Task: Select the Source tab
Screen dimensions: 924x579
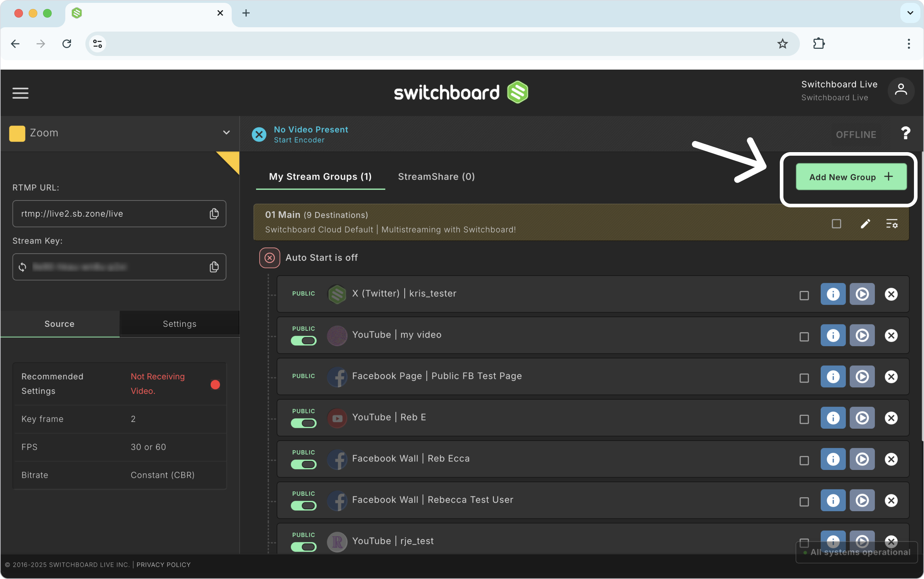Action: [x=60, y=324]
